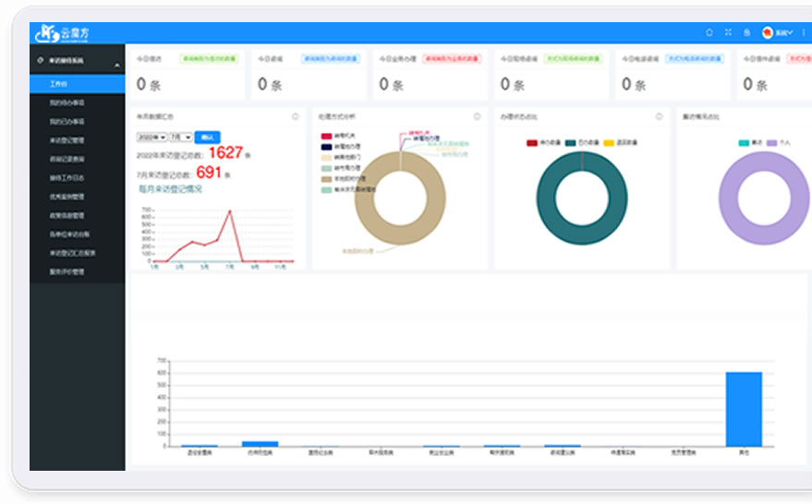Open the 2022年 year dropdown

pyautogui.click(x=151, y=137)
